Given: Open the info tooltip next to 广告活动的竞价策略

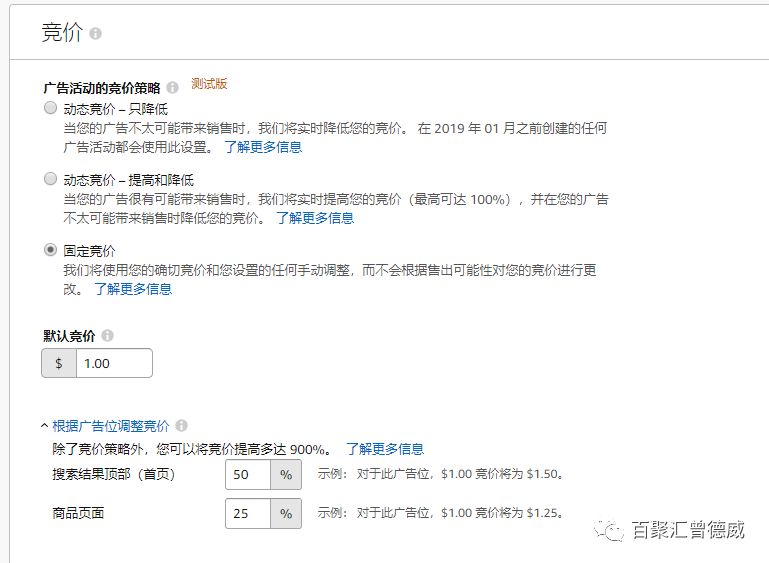Looking at the screenshot, I should tap(173, 88).
